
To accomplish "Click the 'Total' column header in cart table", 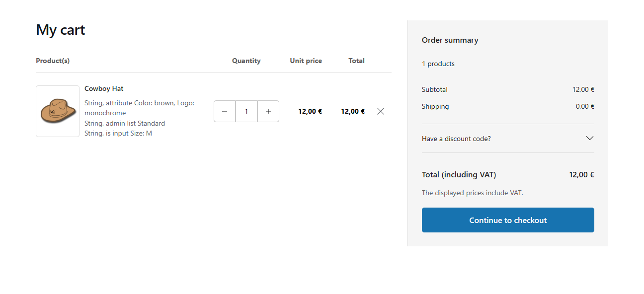I will [x=357, y=61].
